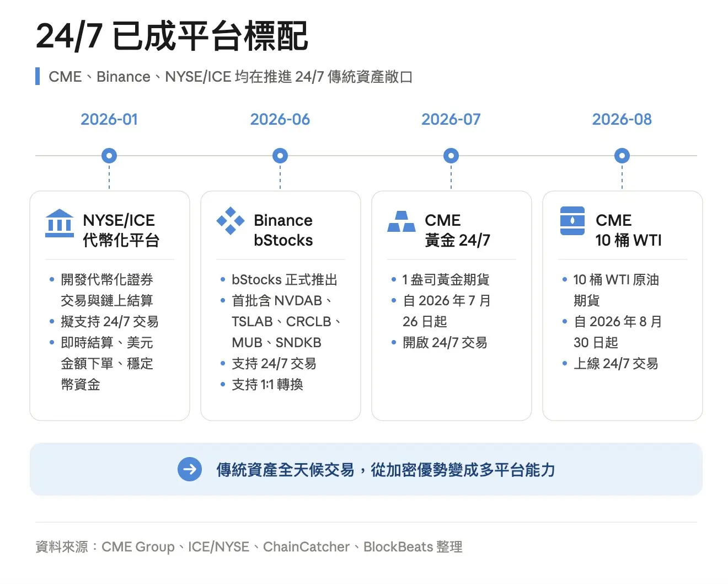Click the date label 2026-08
The height and width of the screenshot is (584, 728).
pos(622,119)
